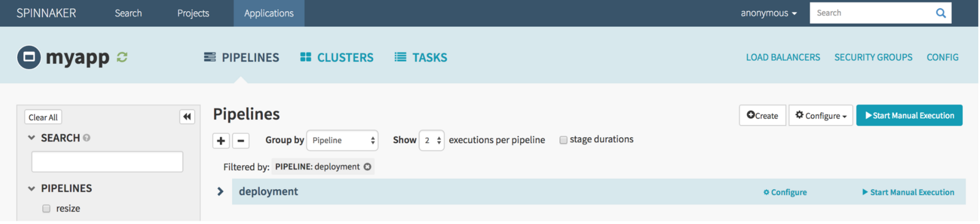Click the help icon next to SEARCH

pos(86,138)
